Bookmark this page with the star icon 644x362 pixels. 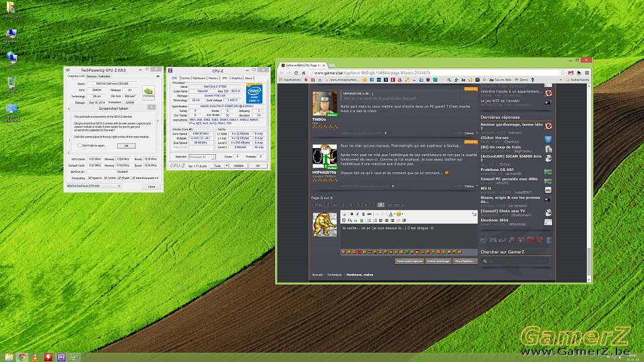[563, 72]
